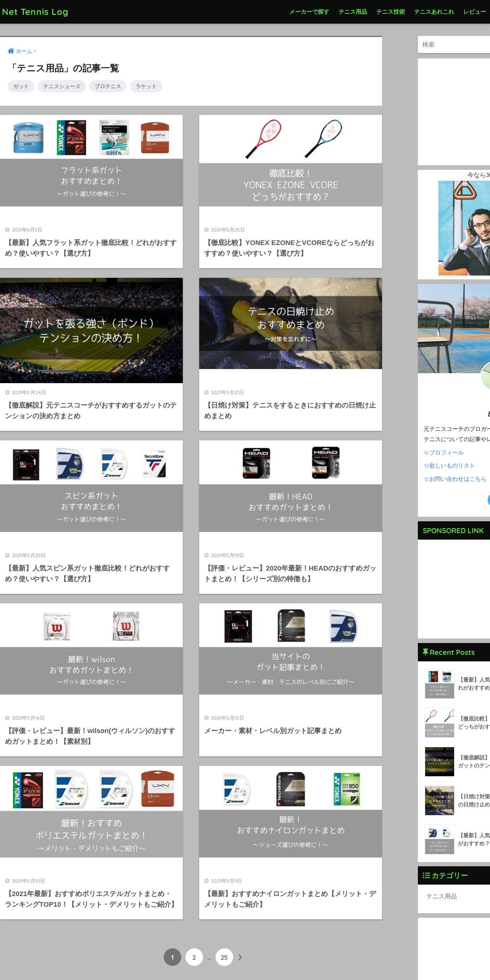Image resolution: width=490 pixels, height=980 pixels.
Task: Go to pagination page 1
Action: [172, 957]
